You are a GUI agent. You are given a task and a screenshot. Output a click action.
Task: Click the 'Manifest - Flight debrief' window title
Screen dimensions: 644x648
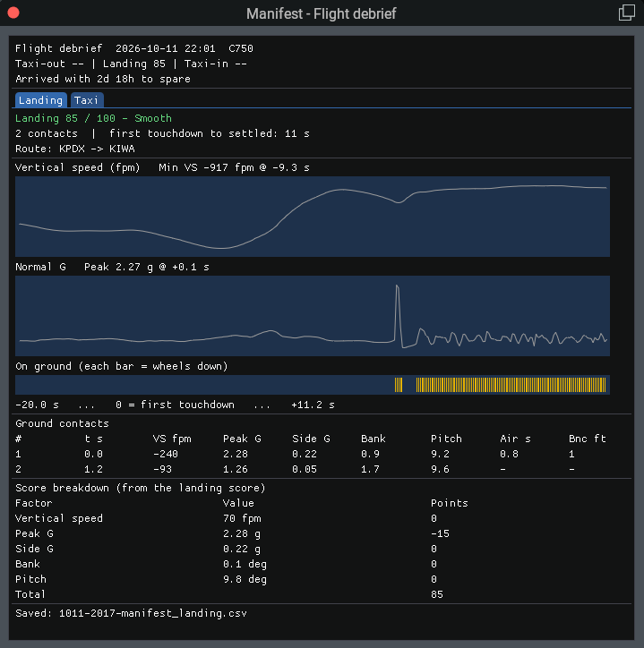322,13
